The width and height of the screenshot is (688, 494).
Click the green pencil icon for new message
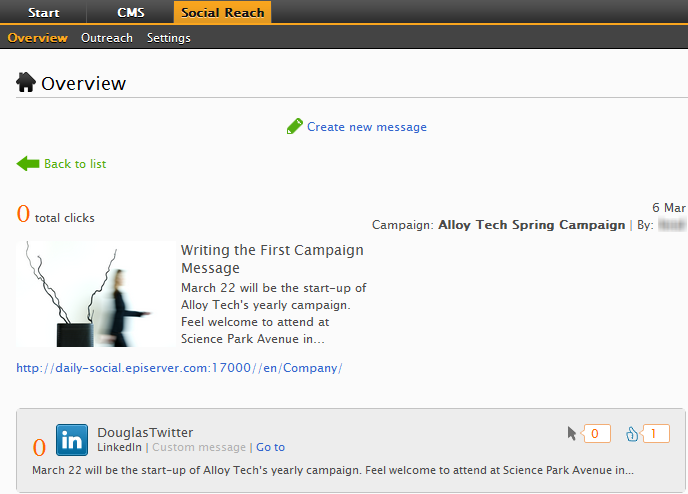pos(294,126)
